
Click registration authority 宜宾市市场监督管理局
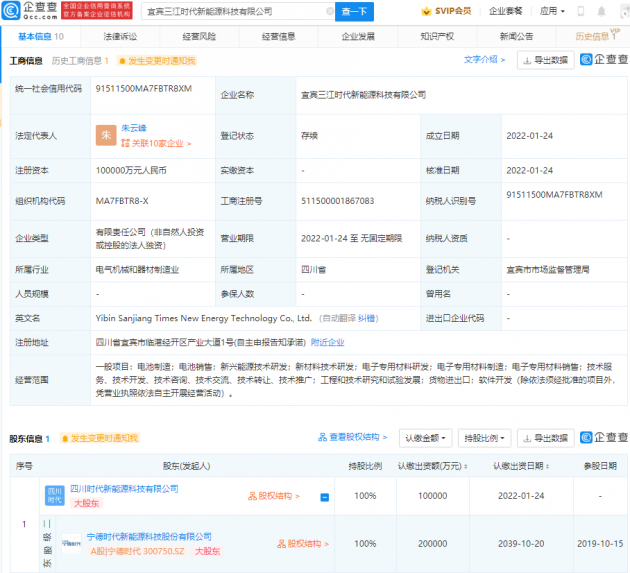coord(548,270)
